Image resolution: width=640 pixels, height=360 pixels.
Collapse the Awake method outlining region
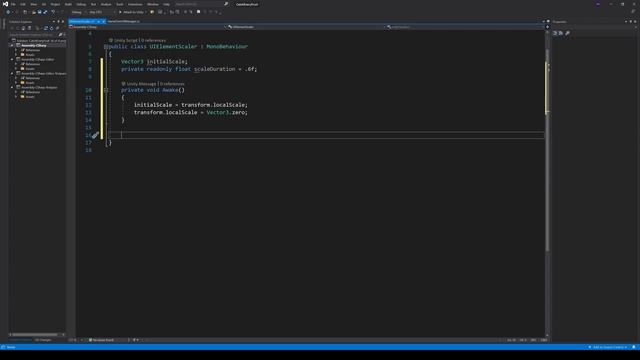coord(106,90)
